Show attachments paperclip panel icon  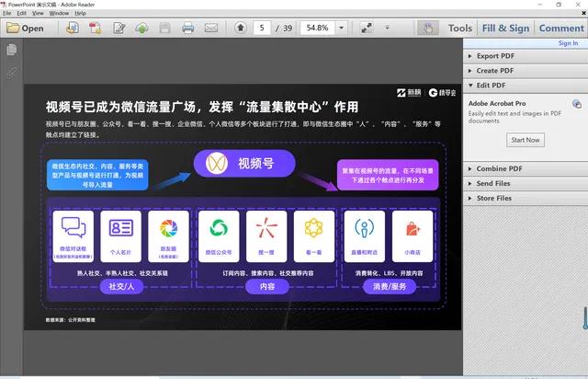tap(12, 72)
